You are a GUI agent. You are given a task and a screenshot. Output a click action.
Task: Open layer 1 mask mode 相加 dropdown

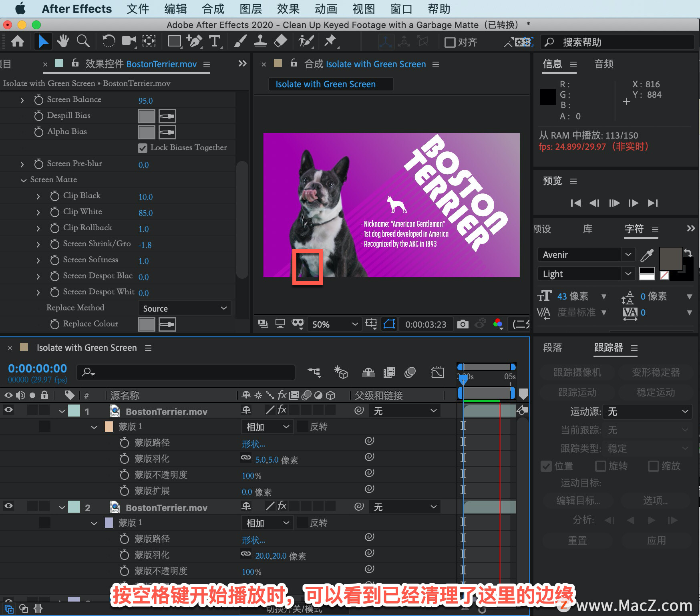click(268, 427)
